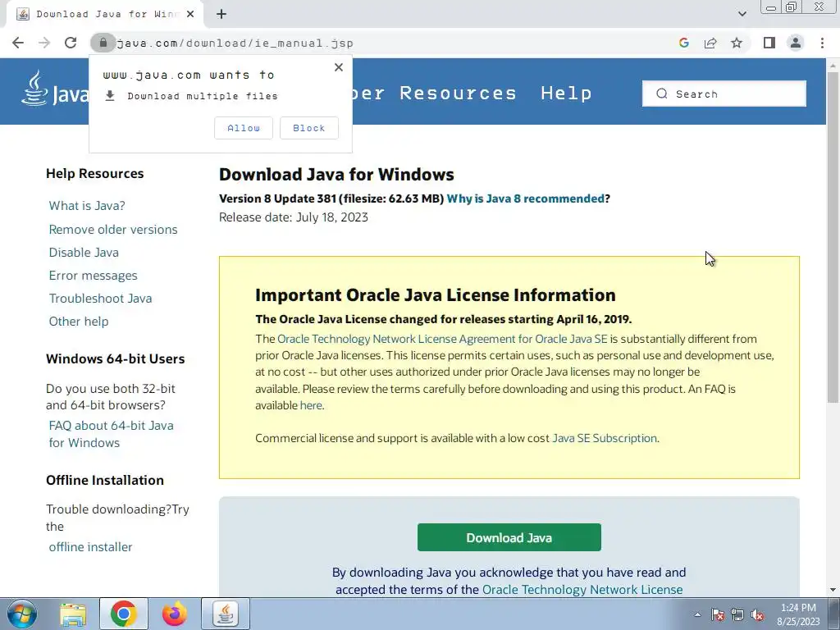The width and height of the screenshot is (840, 630).
Task: Open Oracle Technology Network License link below button
Action: point(582,590)
